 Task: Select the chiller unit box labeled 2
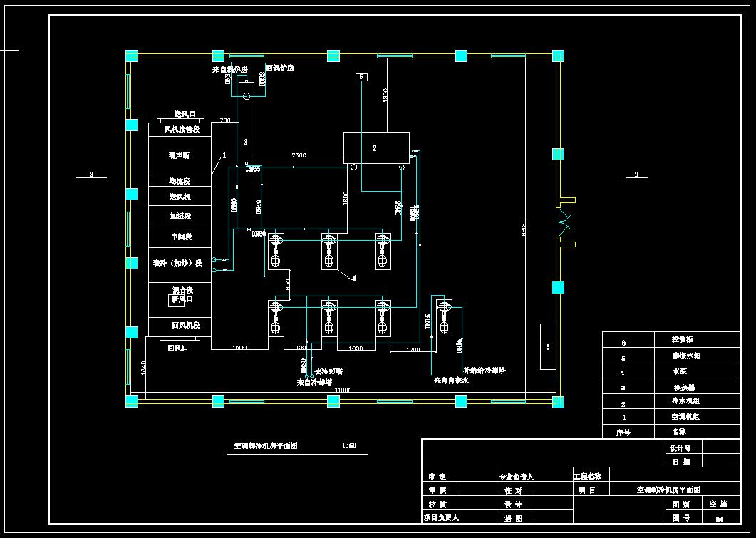point(376,148)
